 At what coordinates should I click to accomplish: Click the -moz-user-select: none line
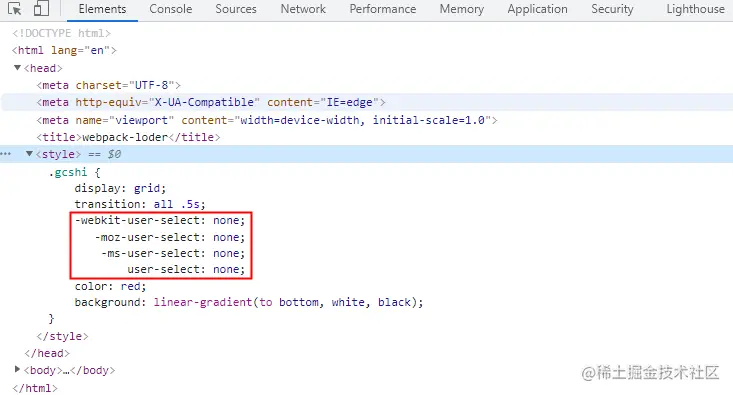coord(170,237)
